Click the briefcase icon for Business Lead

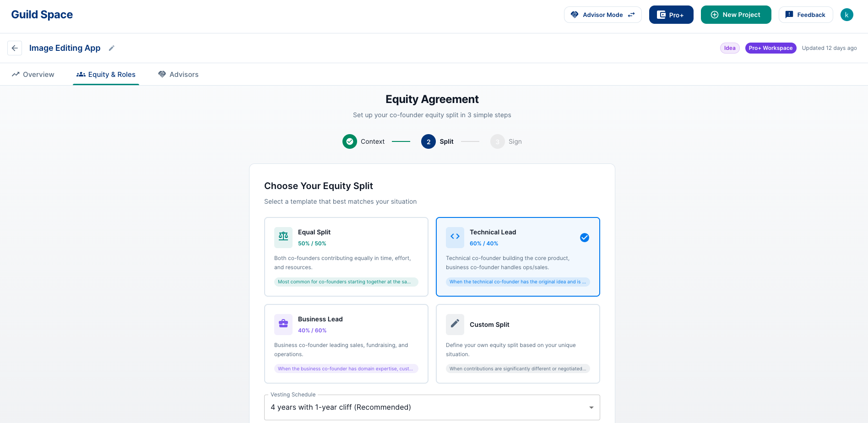click(283, 324)
